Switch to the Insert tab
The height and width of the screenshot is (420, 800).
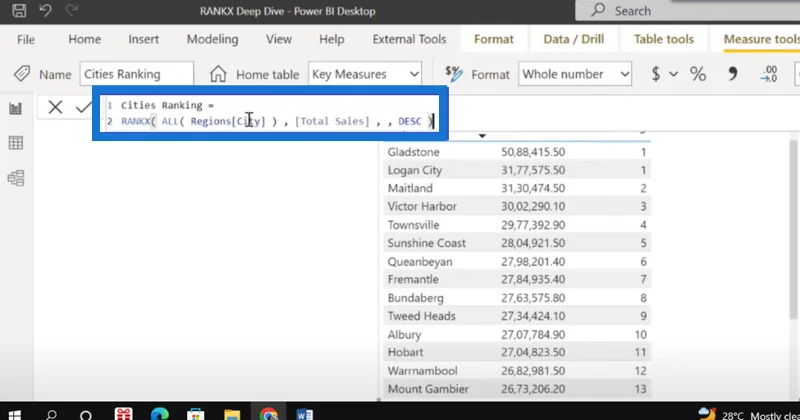coord(143,39)
